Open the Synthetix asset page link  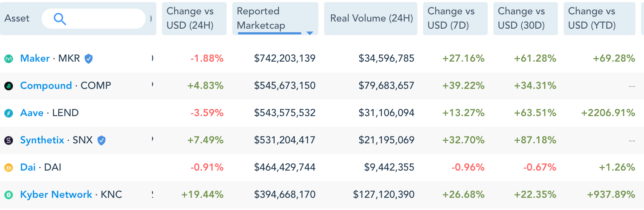(42, 140)
